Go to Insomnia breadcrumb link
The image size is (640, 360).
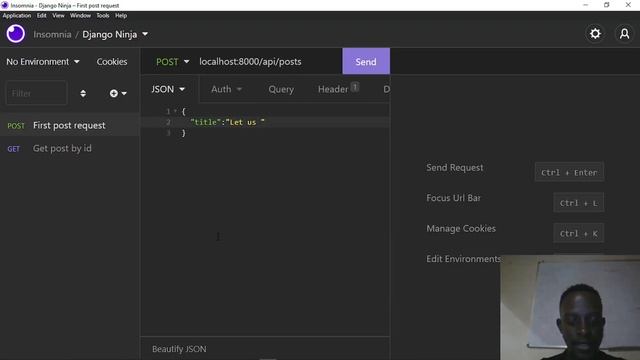52,34
